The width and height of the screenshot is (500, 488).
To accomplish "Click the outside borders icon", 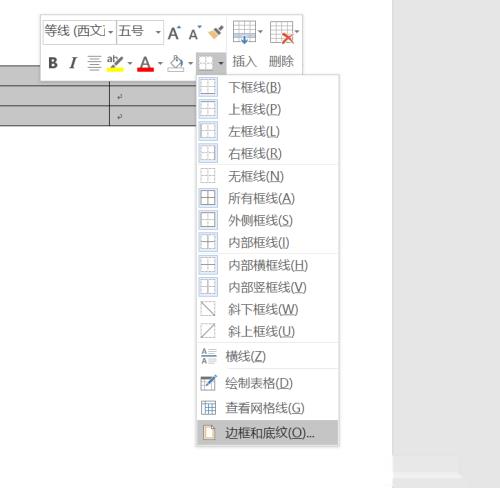I will 208,220.
